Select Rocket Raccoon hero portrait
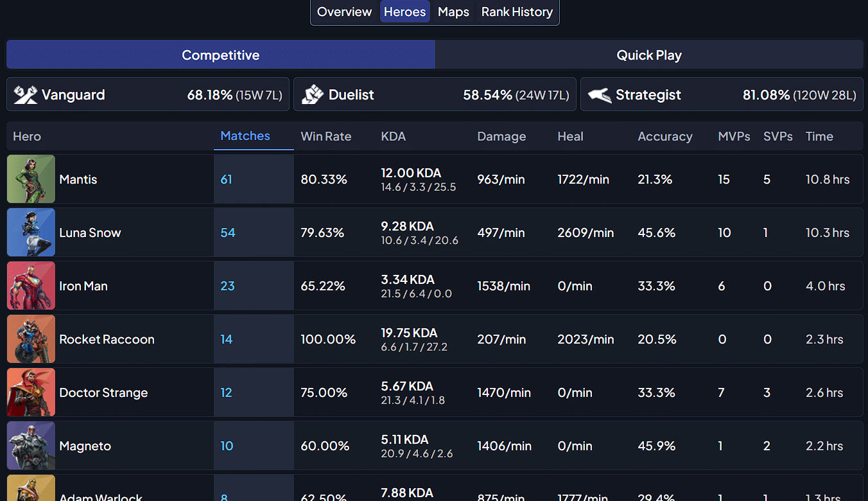 pyautogui.click(x=31, y=339)
